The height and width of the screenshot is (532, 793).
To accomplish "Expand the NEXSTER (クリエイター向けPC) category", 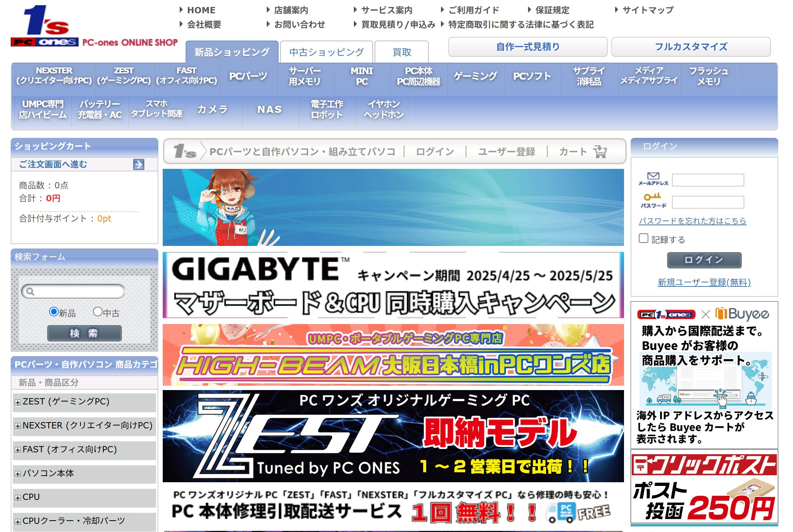I will (x=17, y=426).
